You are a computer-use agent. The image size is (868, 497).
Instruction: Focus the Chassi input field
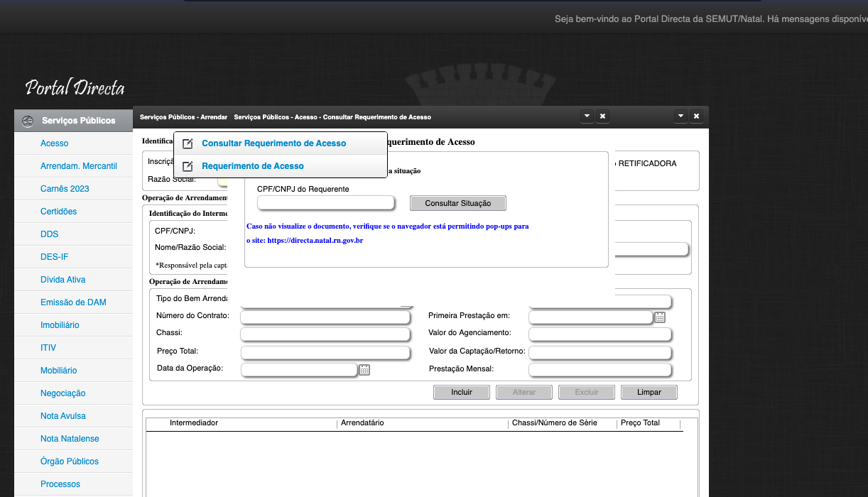[325, 334]
